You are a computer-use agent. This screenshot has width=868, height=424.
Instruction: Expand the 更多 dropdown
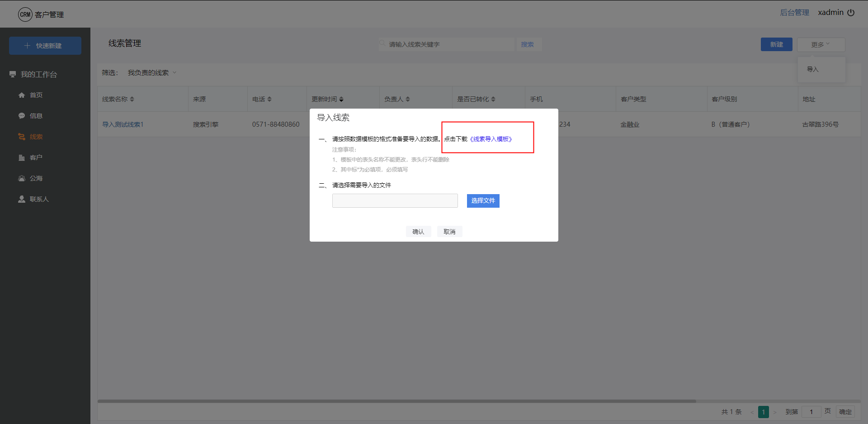(x=821, y=44)
